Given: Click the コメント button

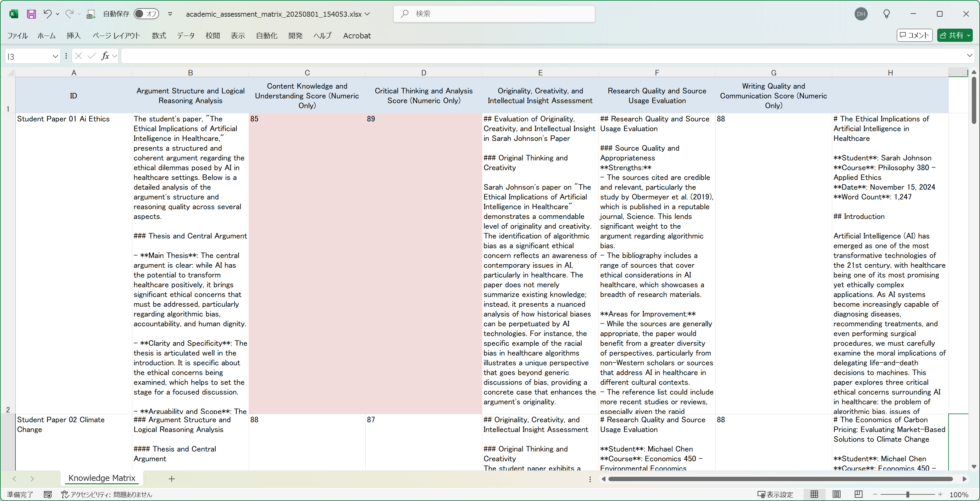Looking at the screenshot, I should (914, 36).
